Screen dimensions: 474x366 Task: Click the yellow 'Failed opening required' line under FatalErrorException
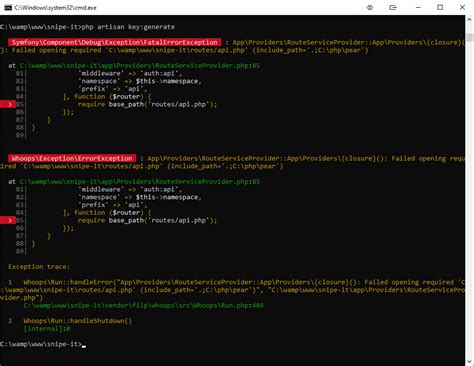click(x=184, y=50)
